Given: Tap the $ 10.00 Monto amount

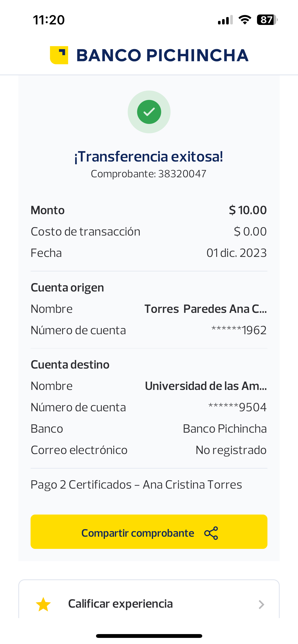Looking at the screenshot, I should (x=248, y=210).
